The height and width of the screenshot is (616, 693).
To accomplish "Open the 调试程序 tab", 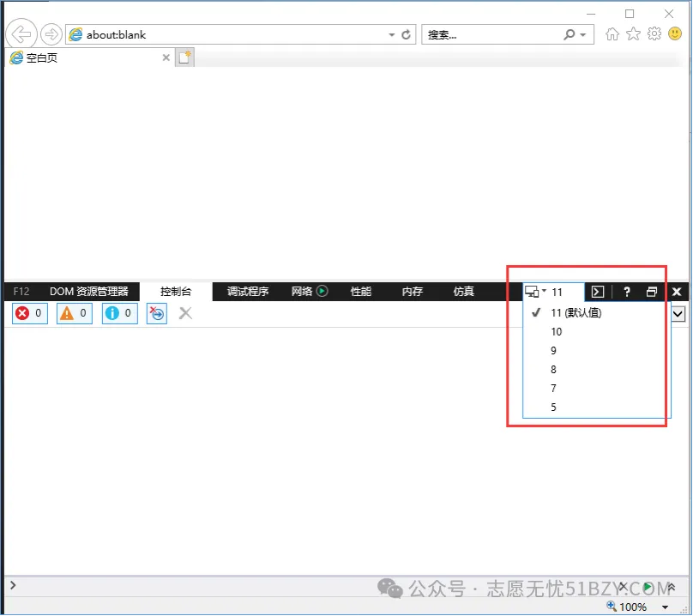I will click(248, 292).
